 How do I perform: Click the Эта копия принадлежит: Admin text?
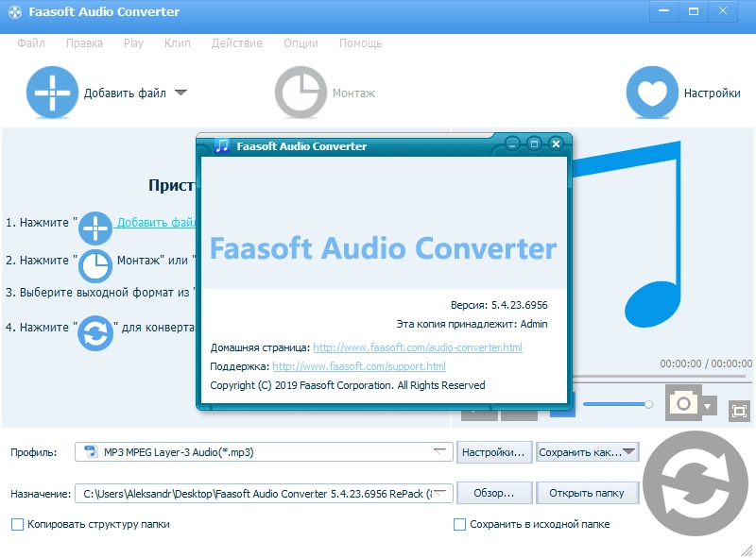coord(472,324)
